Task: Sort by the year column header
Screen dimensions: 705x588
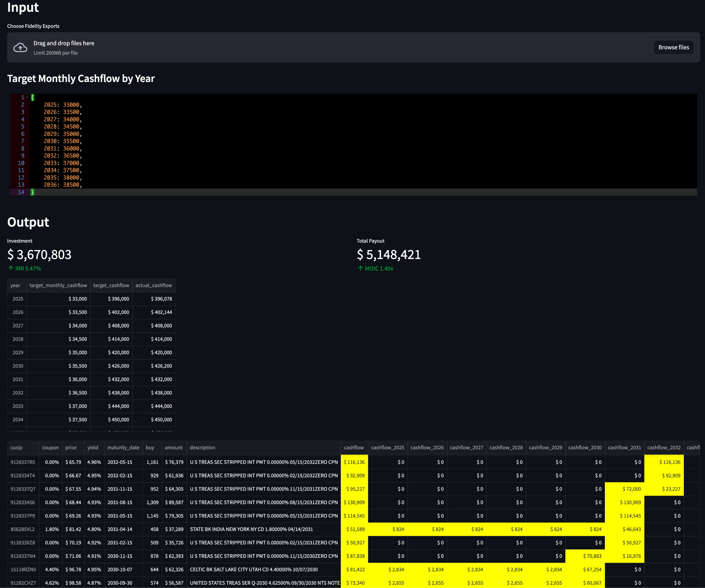Action: pos(17,285)
